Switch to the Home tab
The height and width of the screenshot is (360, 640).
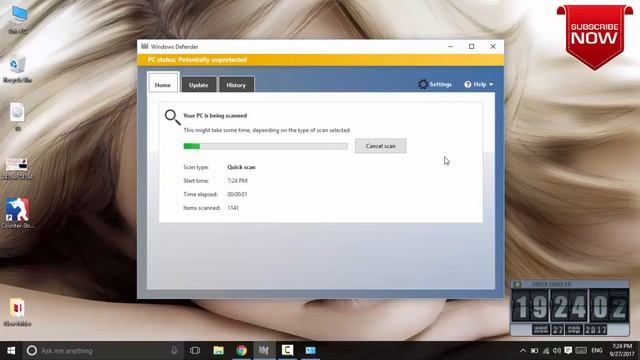pos(163,84)
